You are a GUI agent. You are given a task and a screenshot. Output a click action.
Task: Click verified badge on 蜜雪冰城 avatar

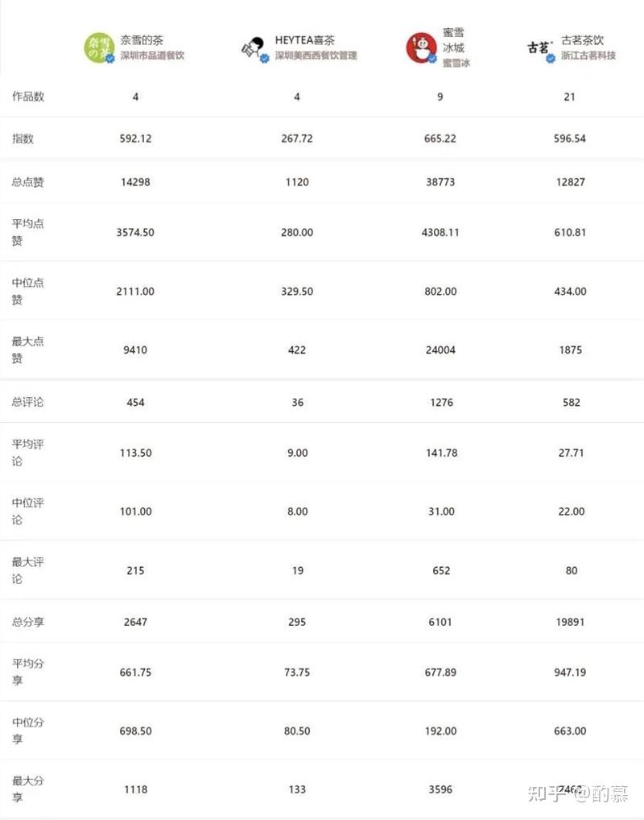432,59
